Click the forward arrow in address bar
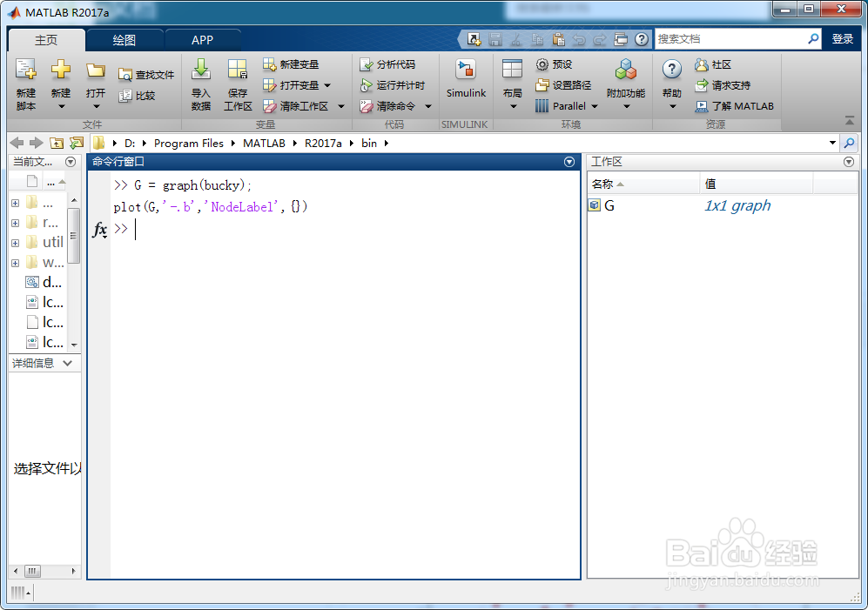The image size is (868, 610). 37,144
